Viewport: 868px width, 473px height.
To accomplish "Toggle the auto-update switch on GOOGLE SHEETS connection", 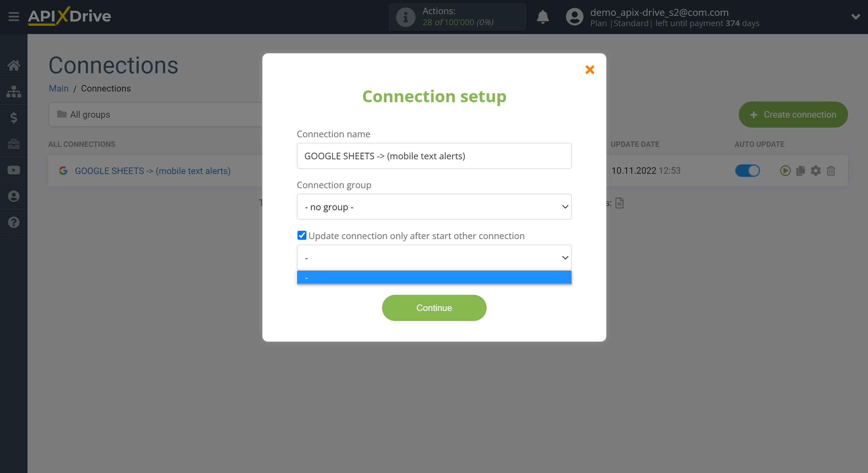I will click(748, 171).
